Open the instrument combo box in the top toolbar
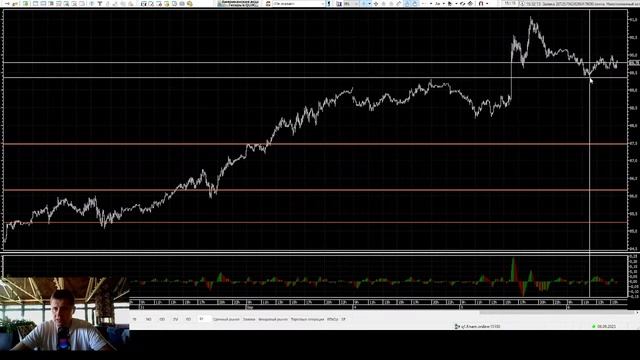 (x=299, y=3)
